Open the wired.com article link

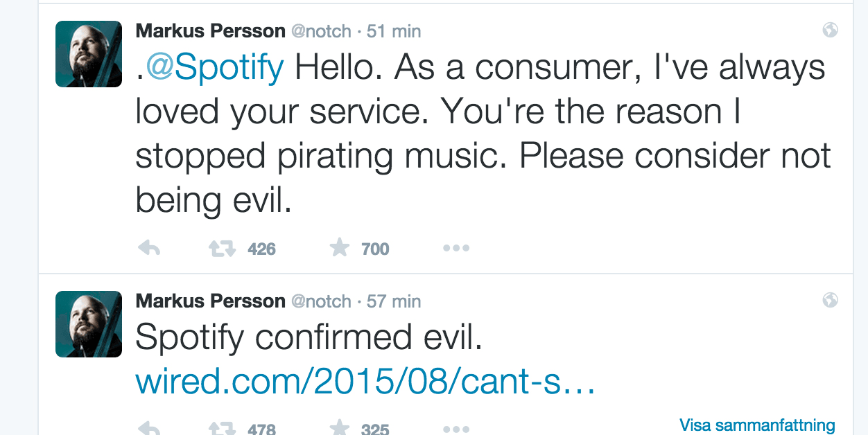[365, 381]
